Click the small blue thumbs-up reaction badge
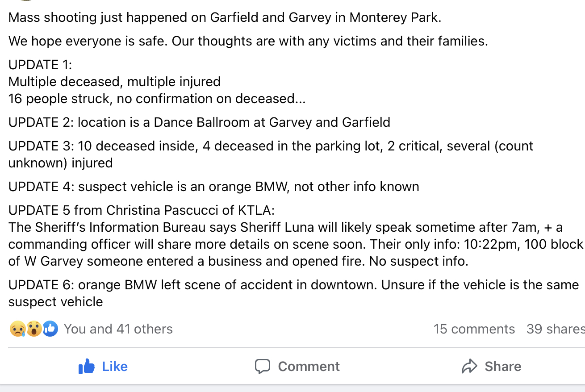The height and width of the screenshot is (392, 585). 50,329
